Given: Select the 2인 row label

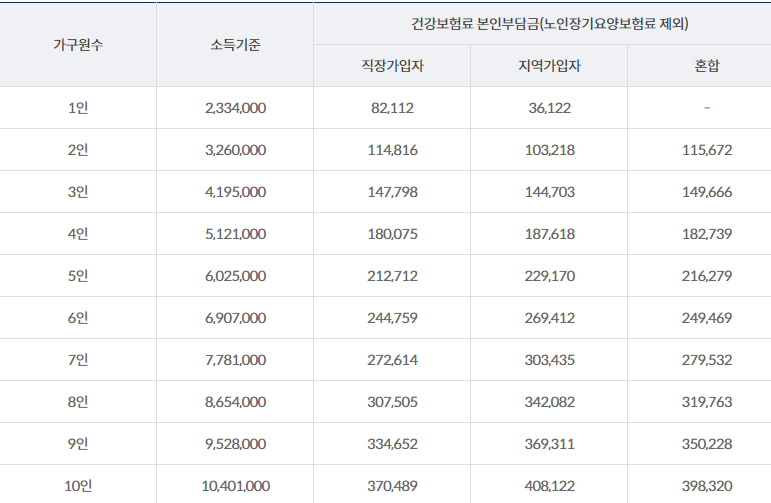Looking at the screenshot, I should (x=78, y=150).
